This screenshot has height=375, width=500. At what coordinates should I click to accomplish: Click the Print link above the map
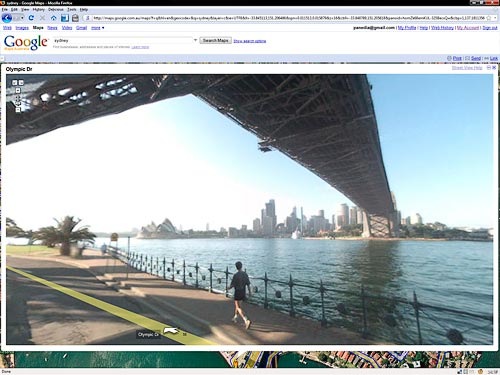pos(457,58)
